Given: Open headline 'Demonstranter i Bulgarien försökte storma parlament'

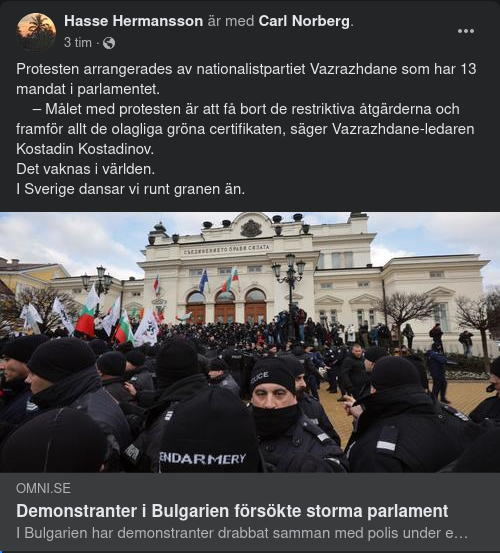Looking at the screenshot, I should 232,511.
